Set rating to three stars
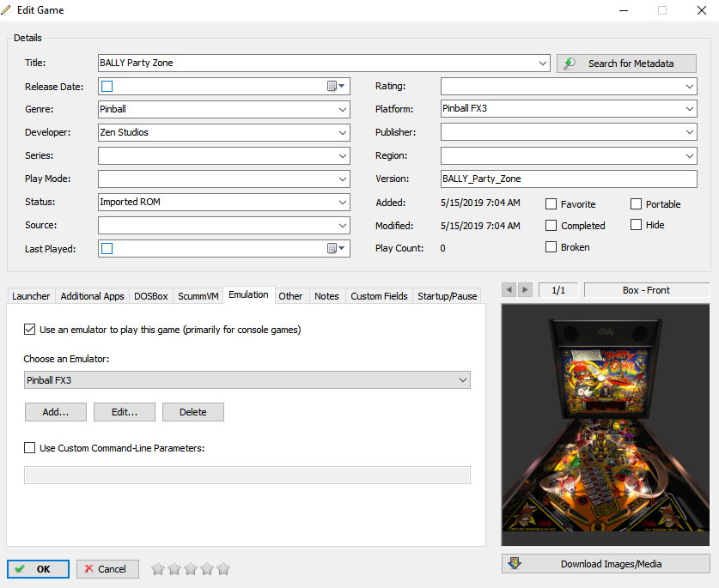Viewport: 719px width, 588px height. [191, 569]
